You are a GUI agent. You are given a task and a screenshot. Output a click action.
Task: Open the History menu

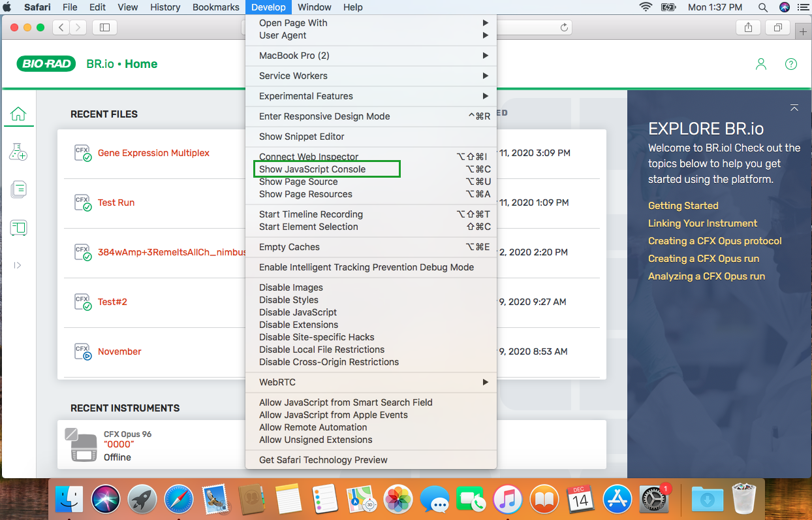point(165,7)
